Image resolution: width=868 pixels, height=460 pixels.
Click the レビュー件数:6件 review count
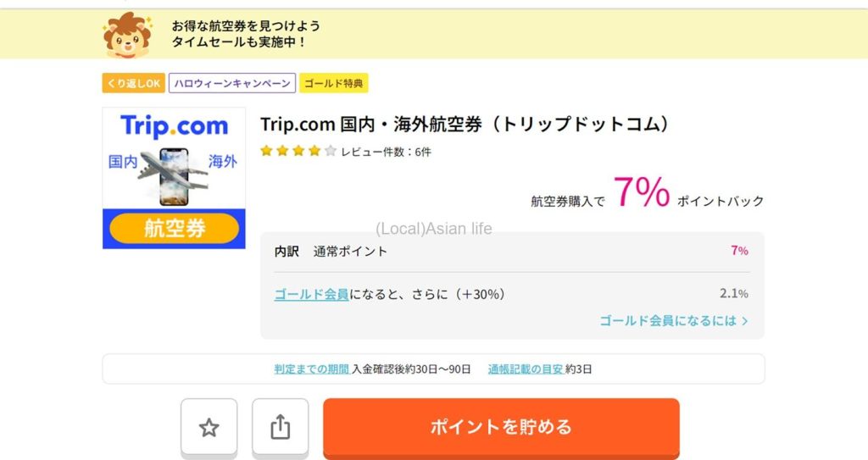386,152
